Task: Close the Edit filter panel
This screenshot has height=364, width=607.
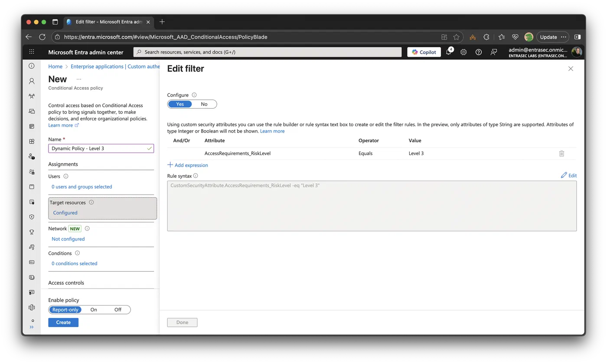Action: [571, 68]
